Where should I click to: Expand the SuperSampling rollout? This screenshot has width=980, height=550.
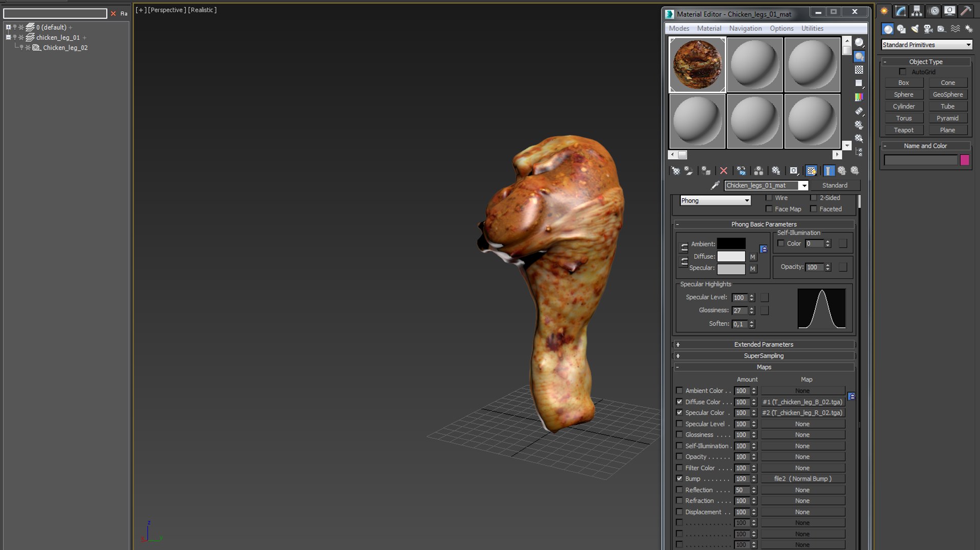[764, 356]
